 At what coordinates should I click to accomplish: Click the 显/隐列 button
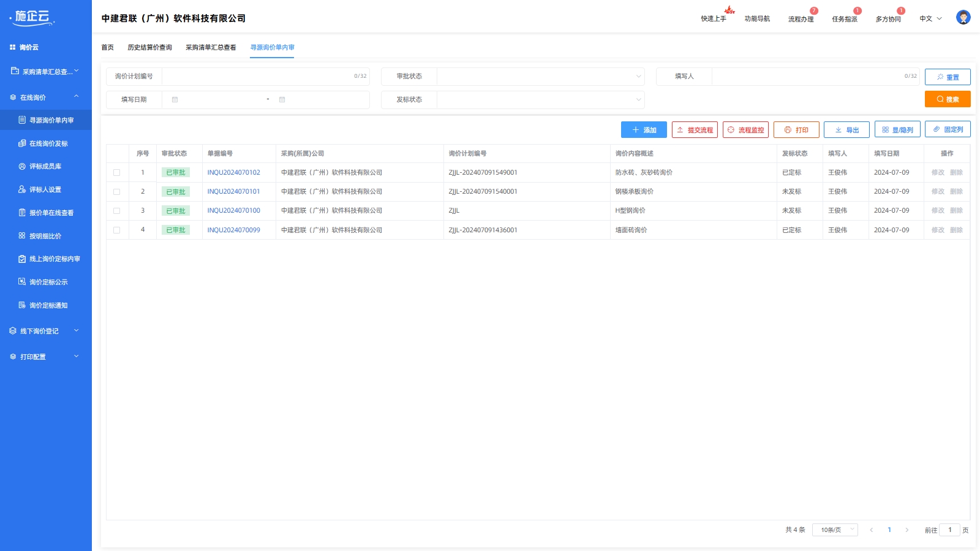click(x=897, y=130)
